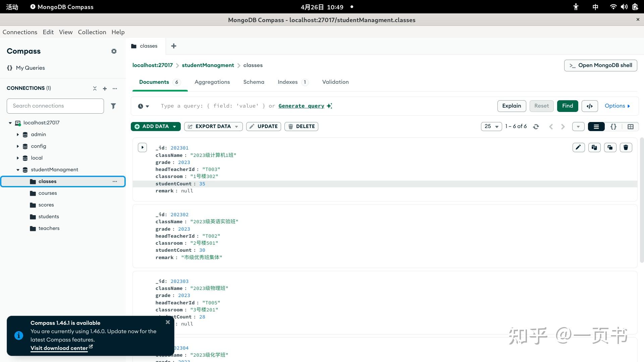The height and width of the screenshot is (362, 644).
Task: Copy the first document to clipboard
Action: coord(594,147)
